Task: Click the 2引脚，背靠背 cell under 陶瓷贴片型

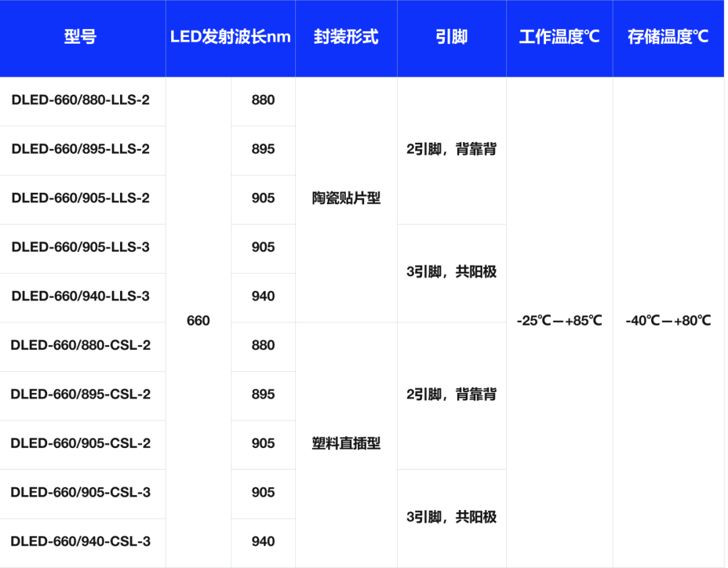Action: click(452, 150)
